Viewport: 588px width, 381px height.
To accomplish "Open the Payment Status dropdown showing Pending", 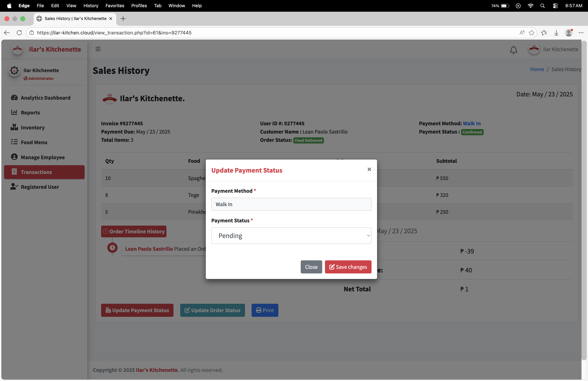I will tap(291, 236).
